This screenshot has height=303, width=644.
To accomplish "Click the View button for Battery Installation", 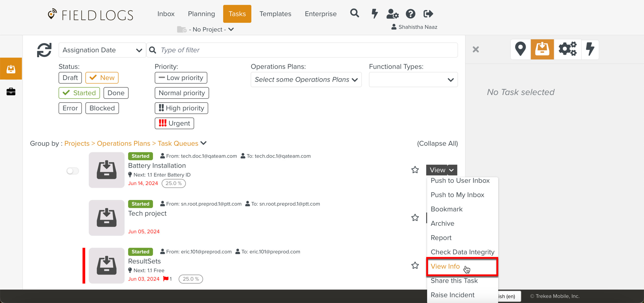I will pyautogui.click(x=437, y=170).
